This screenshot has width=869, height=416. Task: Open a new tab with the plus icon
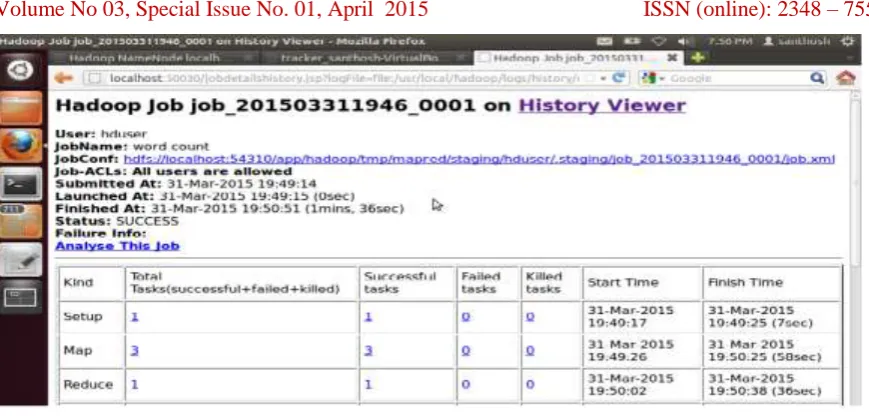tap(697, 58)
